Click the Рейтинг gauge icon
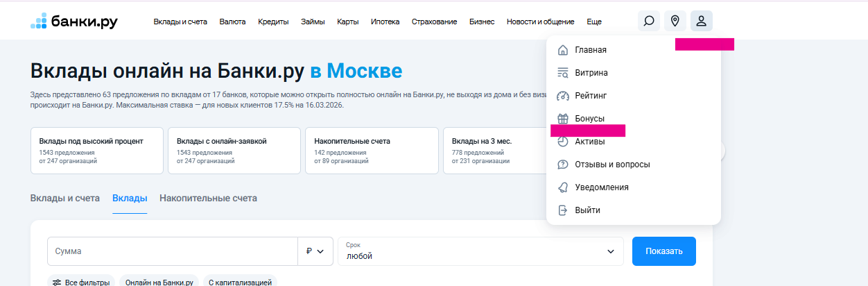This screenshot has width=868, height=286. point(563,96)
